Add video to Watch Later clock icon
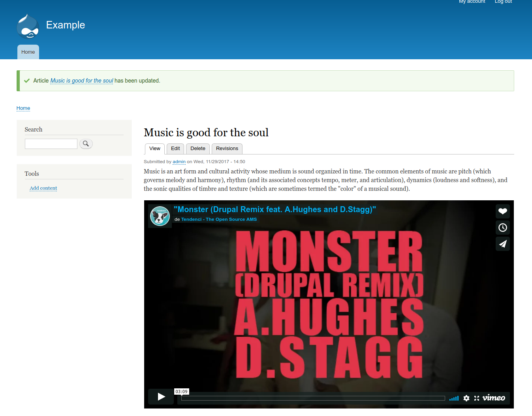 click(502, 228)
